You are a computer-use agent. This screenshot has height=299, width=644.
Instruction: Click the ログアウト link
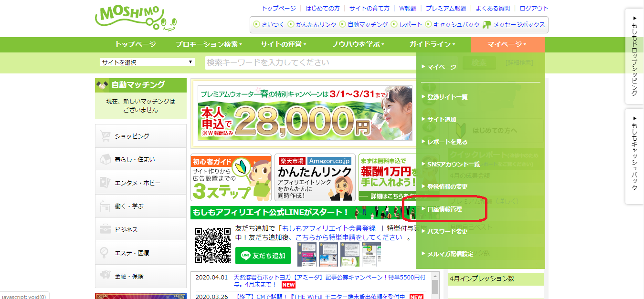[x=534, y=8]
